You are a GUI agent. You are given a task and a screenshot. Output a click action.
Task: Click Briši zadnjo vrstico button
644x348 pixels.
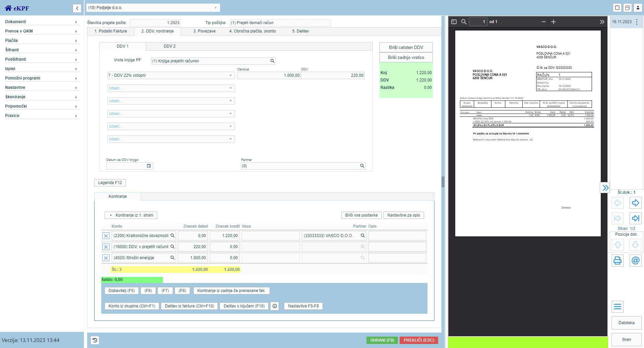click(x=406, y=57)
